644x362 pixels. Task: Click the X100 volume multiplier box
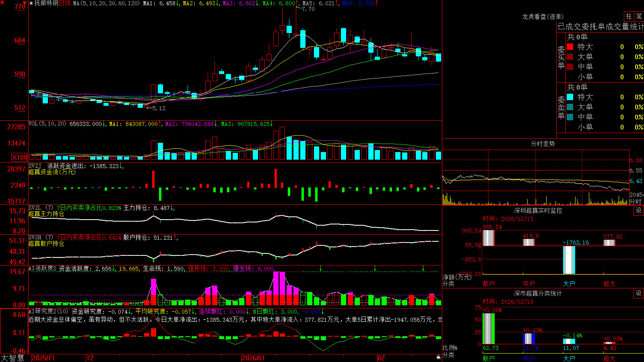pos(19,157)
